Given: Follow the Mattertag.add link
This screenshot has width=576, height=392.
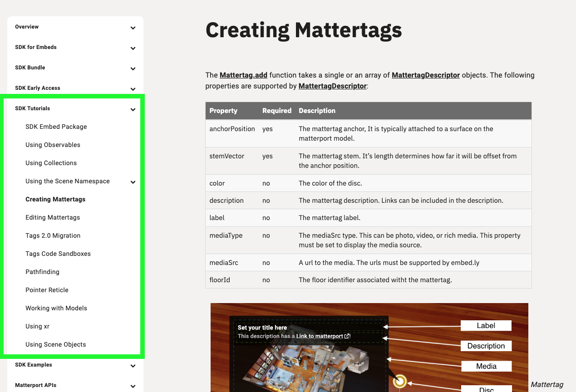Looking at the screenshot, I should tap(243, 75).
